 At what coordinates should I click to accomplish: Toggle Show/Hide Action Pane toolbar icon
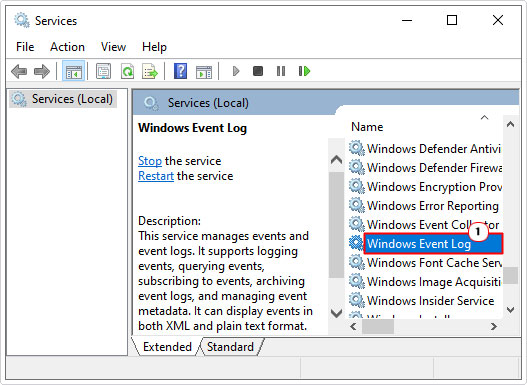coord(204,72)
